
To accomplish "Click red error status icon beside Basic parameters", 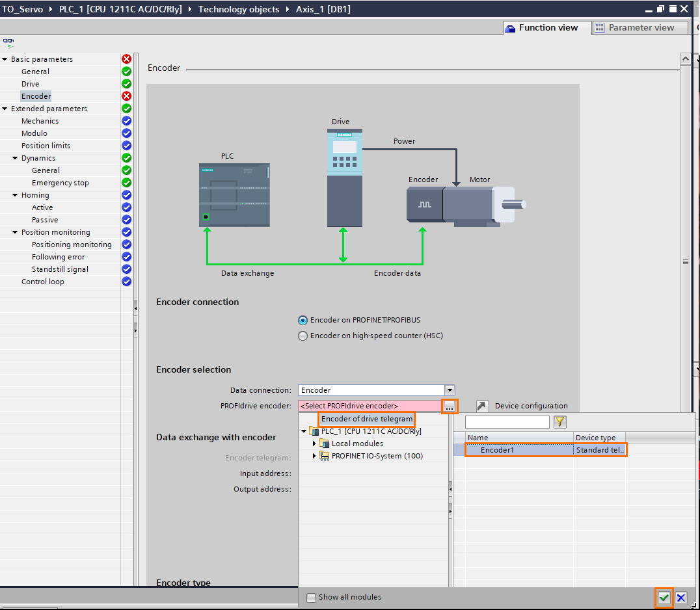I will pyautogui.click(x=127, y=59).
